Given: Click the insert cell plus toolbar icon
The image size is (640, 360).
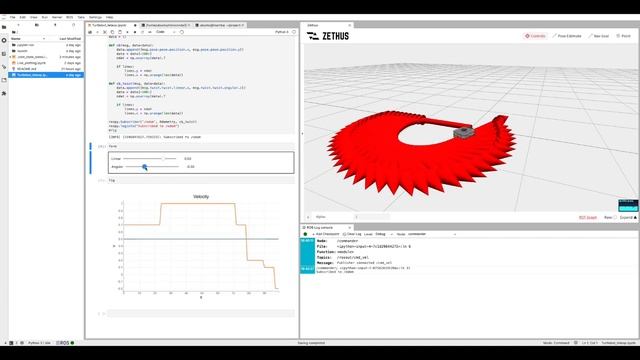Looking at the screenshot, I should tap(97, 32).
